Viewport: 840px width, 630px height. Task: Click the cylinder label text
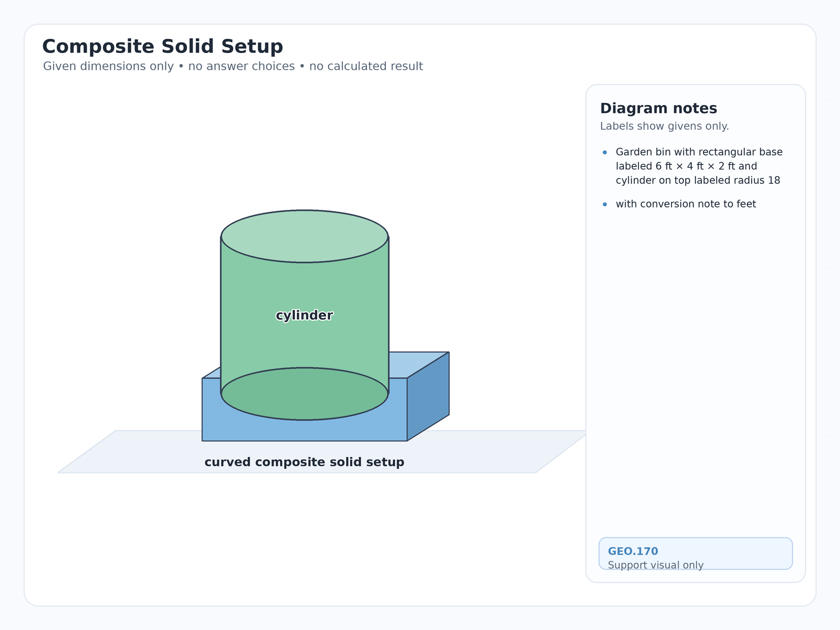(x=304, y=316)
